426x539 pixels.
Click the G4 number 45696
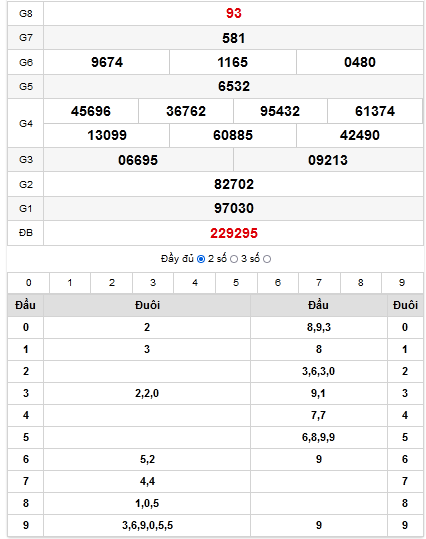coord(91,111)
